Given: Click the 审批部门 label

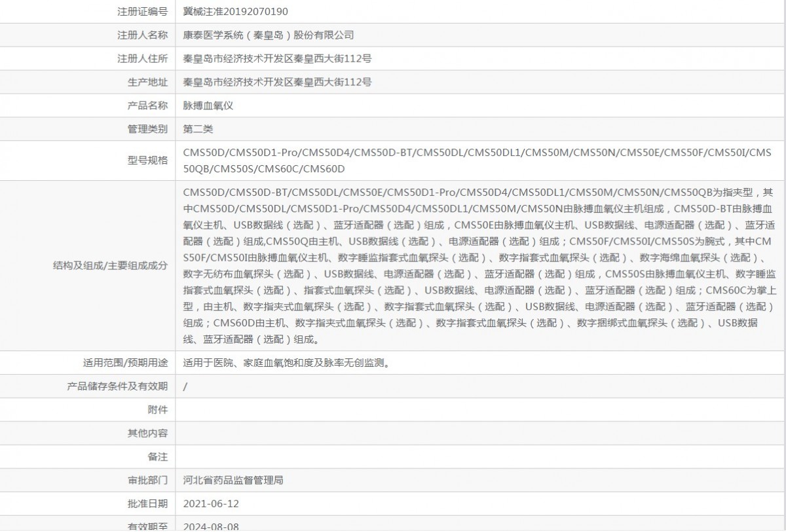Looking at the screenshot, I should (147, 480).
